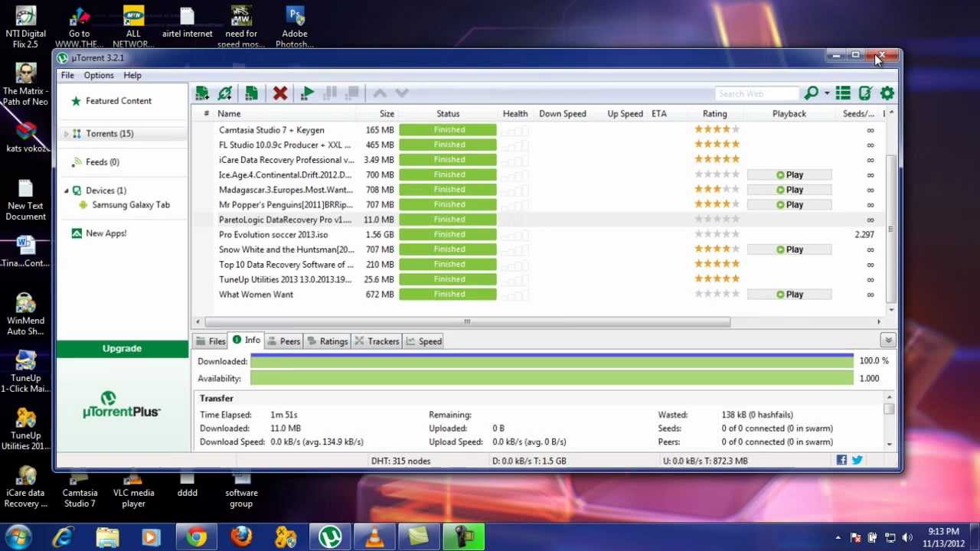Click the Search Web input field
Image resolution: width=980 pixels, height=551 pixels.
coord(756,93)
